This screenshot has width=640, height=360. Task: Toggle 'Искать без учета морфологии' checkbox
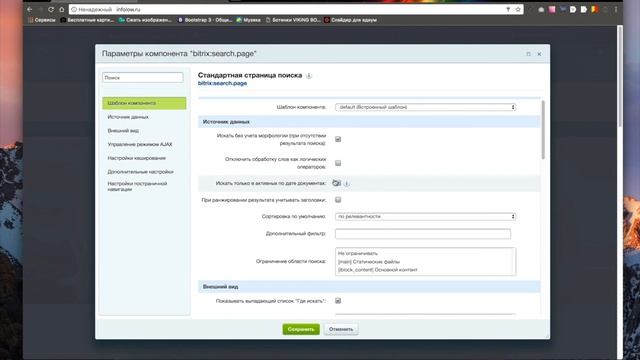(x=338, y=139)
